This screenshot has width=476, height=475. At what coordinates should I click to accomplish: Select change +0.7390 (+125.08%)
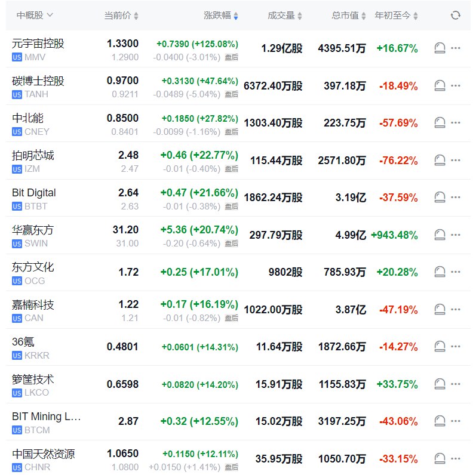197,44
